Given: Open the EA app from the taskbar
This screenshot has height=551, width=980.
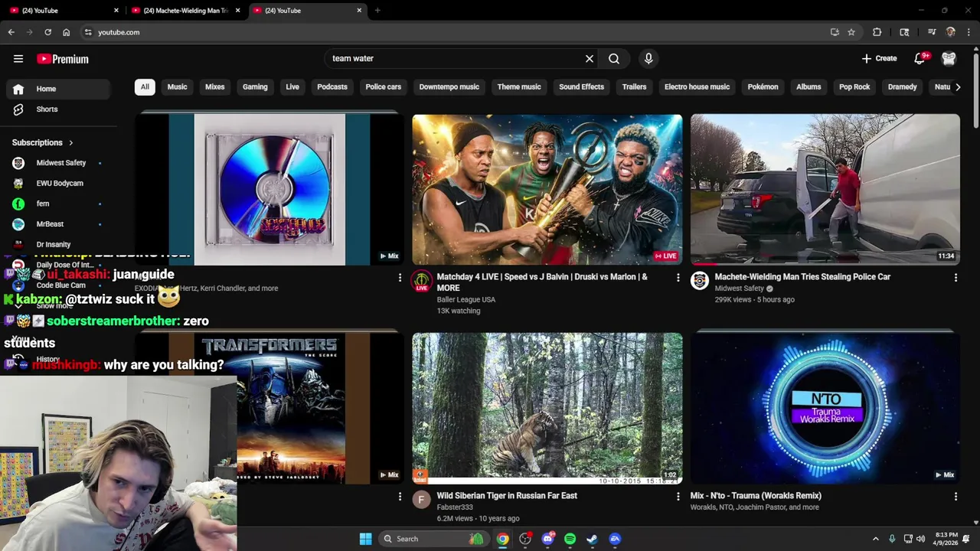Looking at the screenshot, I should (615, 539).
